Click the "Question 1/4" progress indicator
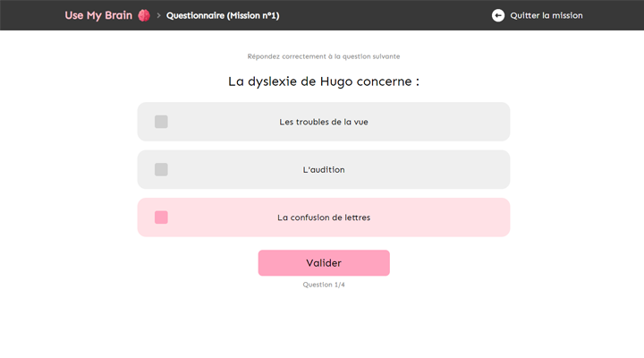This screenshot has height=358, width=644. (324, 285)
